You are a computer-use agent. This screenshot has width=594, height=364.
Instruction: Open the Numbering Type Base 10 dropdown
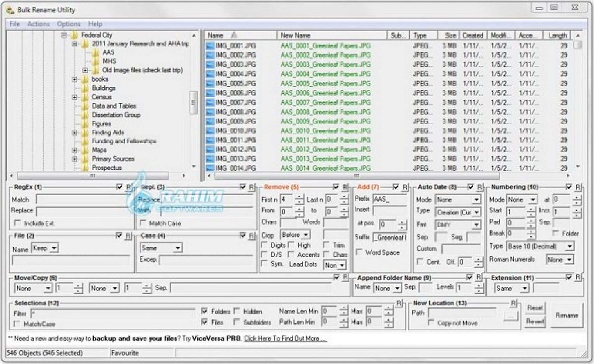[x=570, y=247]
